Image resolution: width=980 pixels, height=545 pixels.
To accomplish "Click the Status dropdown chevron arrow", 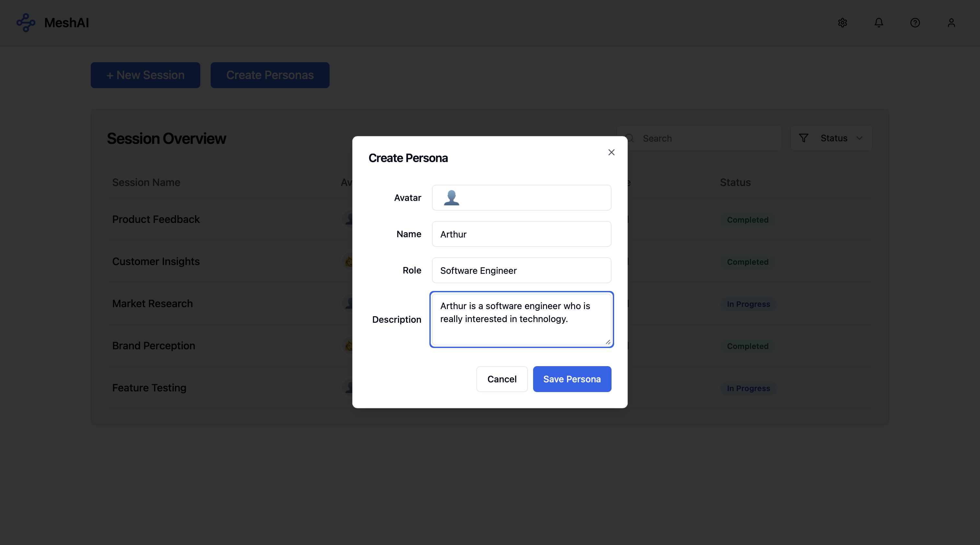I will (x=859, y=138).
